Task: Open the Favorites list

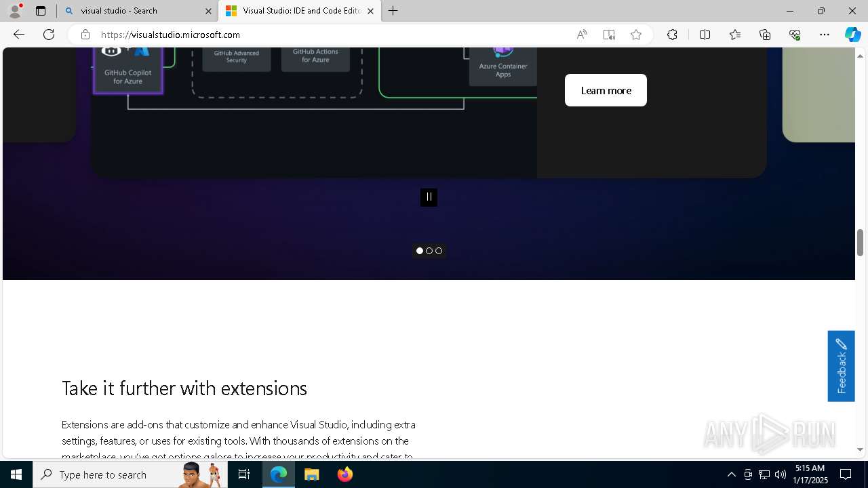Action: [x=735, y=35]
